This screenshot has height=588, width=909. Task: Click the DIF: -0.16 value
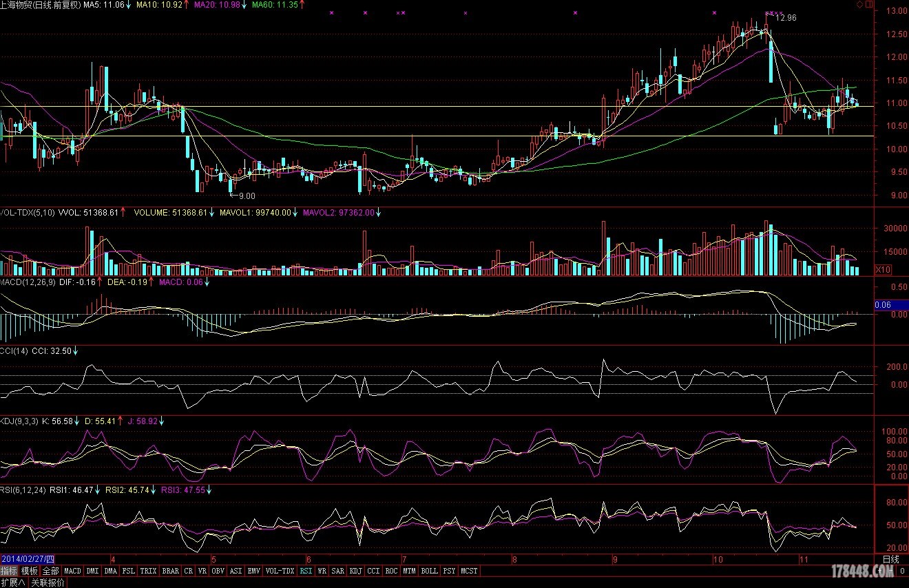(78, 282)
